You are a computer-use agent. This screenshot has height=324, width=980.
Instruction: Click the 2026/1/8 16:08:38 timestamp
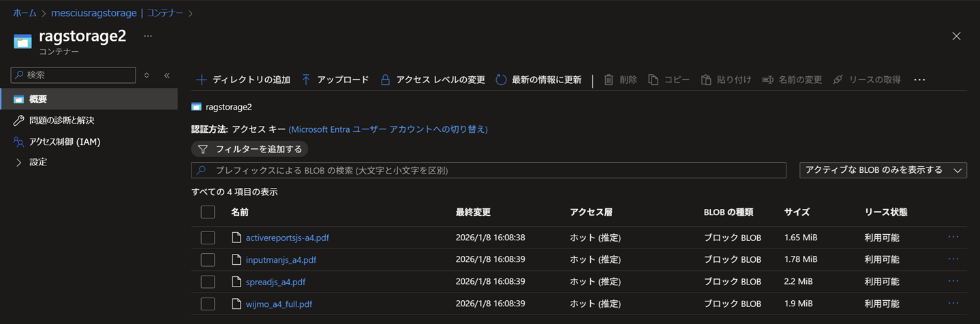(490, 238)
